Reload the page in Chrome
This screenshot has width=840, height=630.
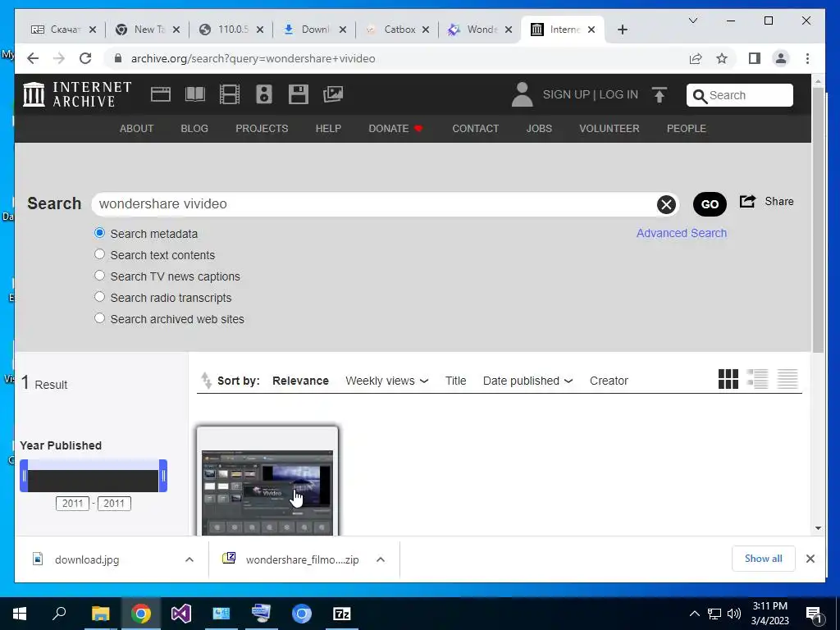(x=85, y=58)
